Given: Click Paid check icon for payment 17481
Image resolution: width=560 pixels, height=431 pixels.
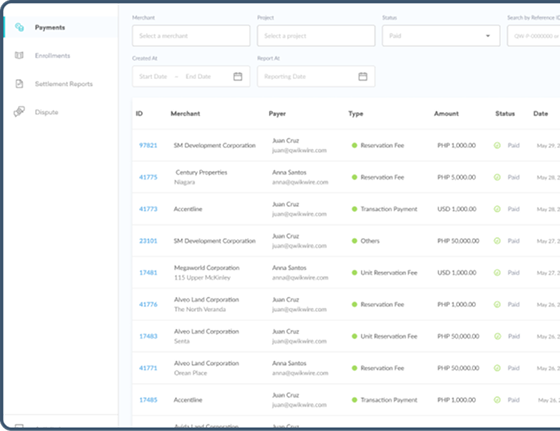Looking at the screenshot, I should pyautogui.click(x=497, y=272).
